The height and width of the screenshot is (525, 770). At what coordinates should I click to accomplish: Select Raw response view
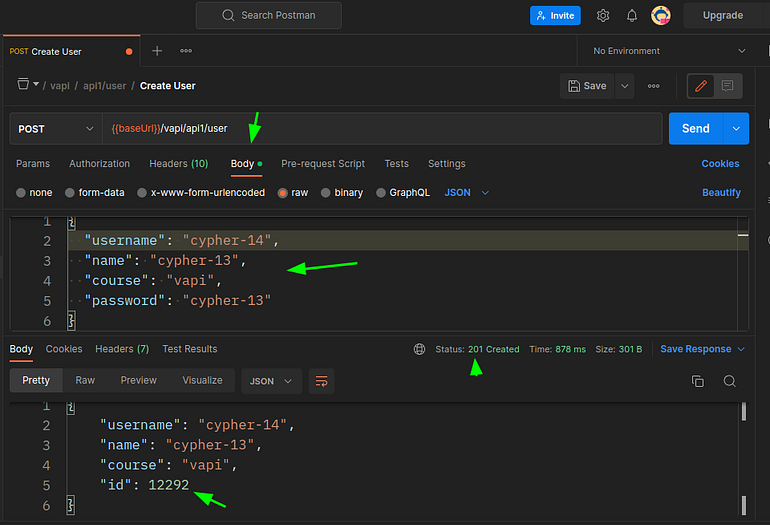pos(85,381)
